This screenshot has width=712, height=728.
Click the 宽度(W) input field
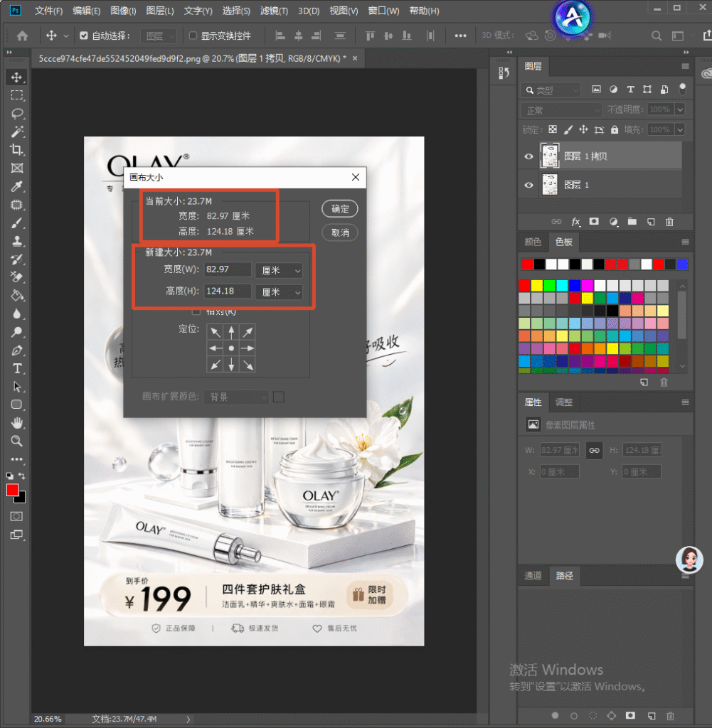click(227, 269)
